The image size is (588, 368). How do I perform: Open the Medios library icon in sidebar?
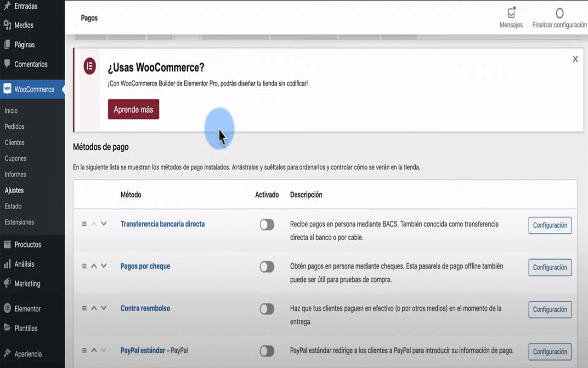[x=8, y=24]
